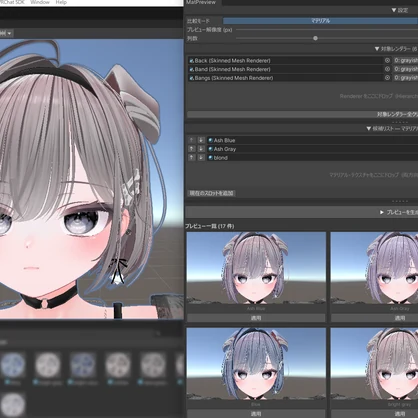Screen dimensions: 418x418
Task: Open material slot dropdown for Bangs renderer
Action: pos(405,78)
